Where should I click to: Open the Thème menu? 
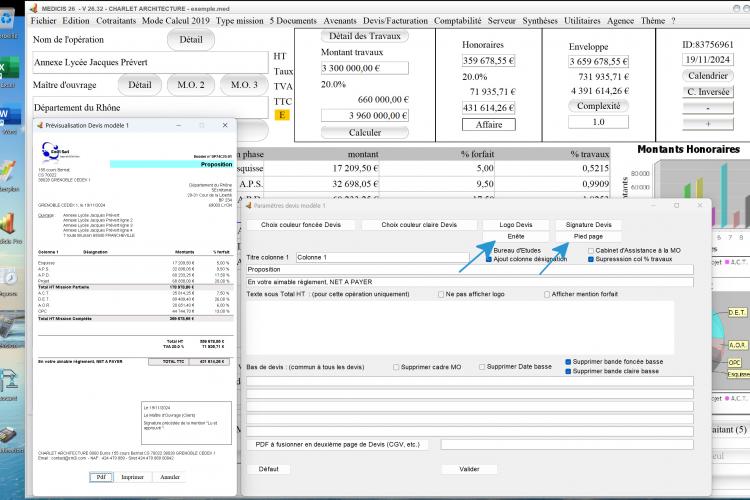pyautogui.click(x=652, y=21)
